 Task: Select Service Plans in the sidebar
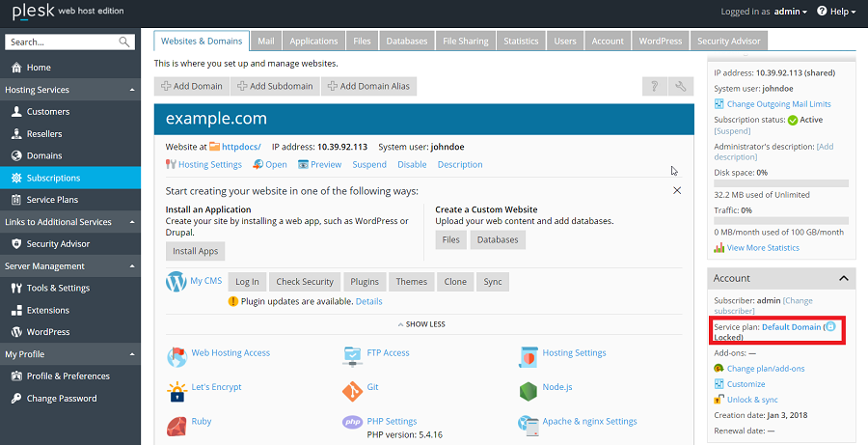pyautogui.click(x=52, y=200)
